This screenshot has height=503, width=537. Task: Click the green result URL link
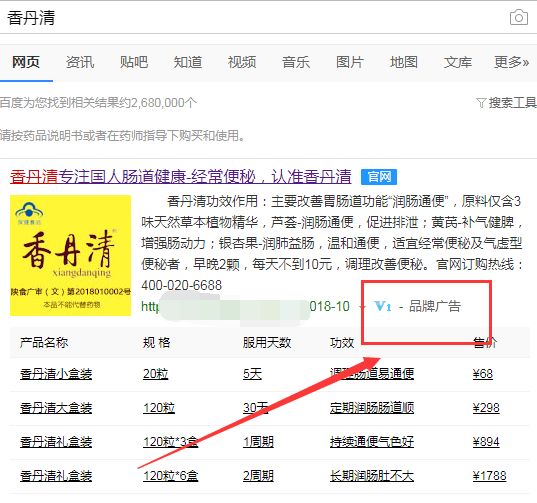(x=245, y=306)
